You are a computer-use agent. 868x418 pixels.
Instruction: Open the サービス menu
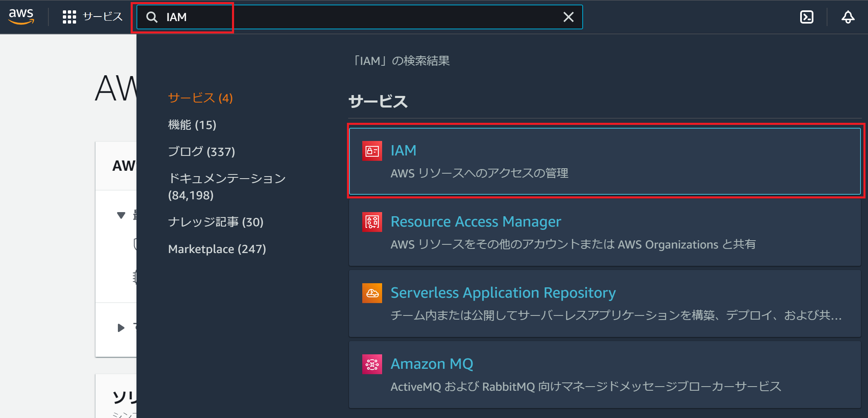(x=102, y=17)
